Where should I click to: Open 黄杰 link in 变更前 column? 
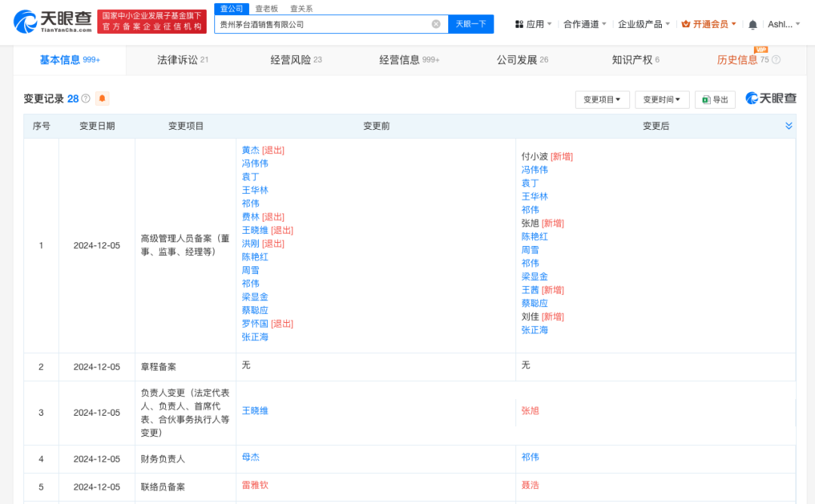[x=251, y=150]
